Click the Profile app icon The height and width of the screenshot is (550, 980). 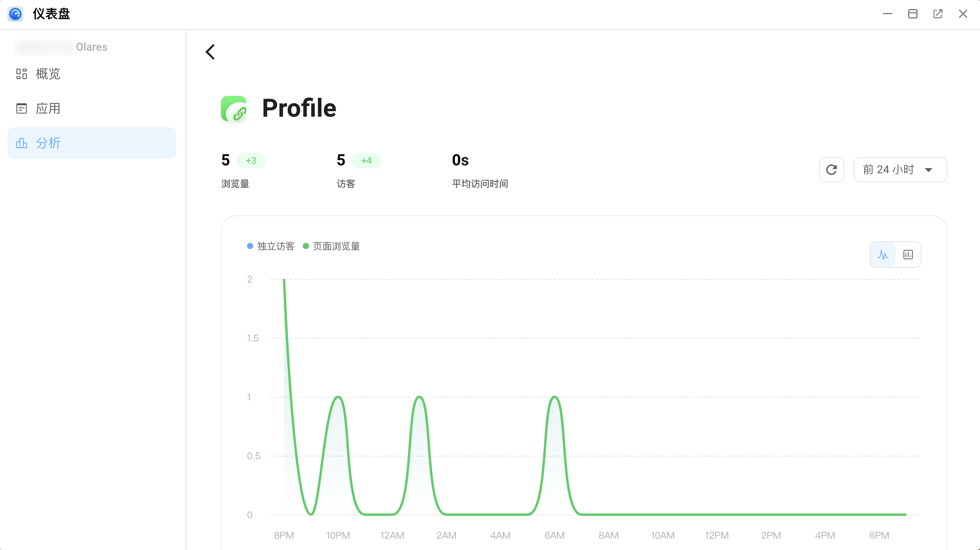[x=234, y=108]
